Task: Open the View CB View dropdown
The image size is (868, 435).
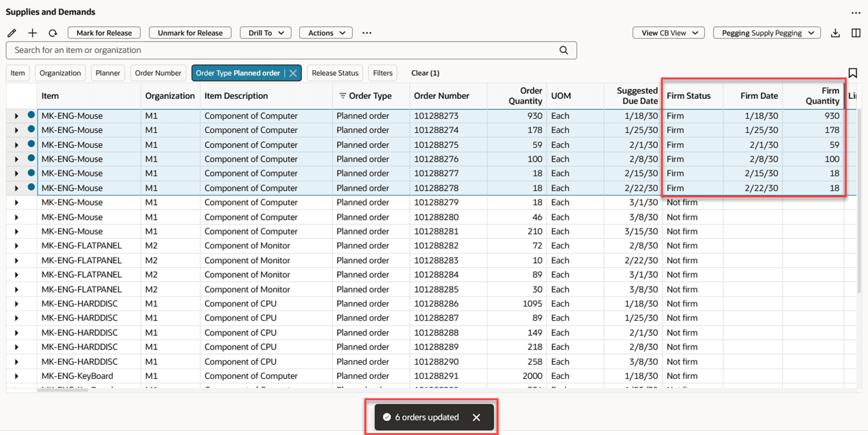Action: pos(669,33)
